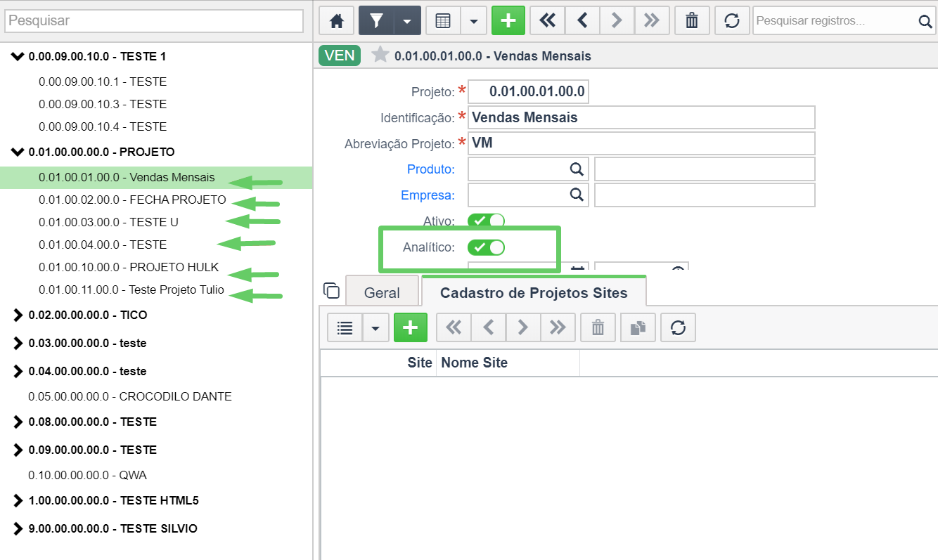Click the copy icon in Sites toolbar
The width and height of the screenshot is (938, 560).
[x=638, y=327]
